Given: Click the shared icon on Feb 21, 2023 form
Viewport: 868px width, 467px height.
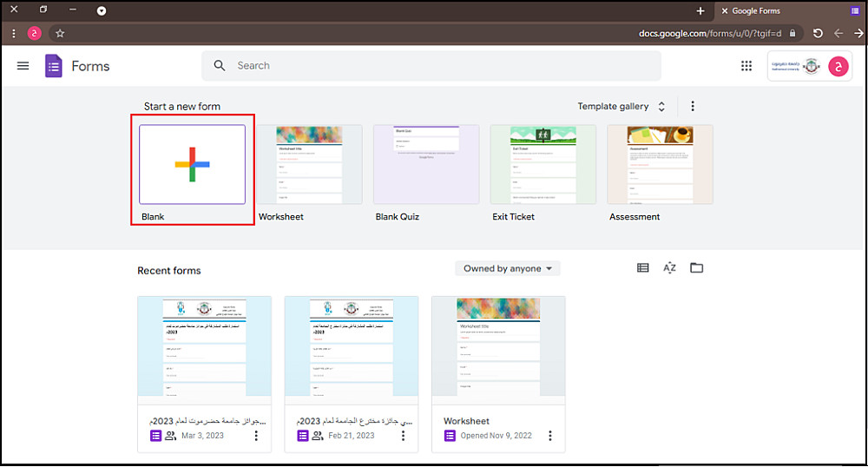Looking at the screenshot, I should [x=317, y=436].
